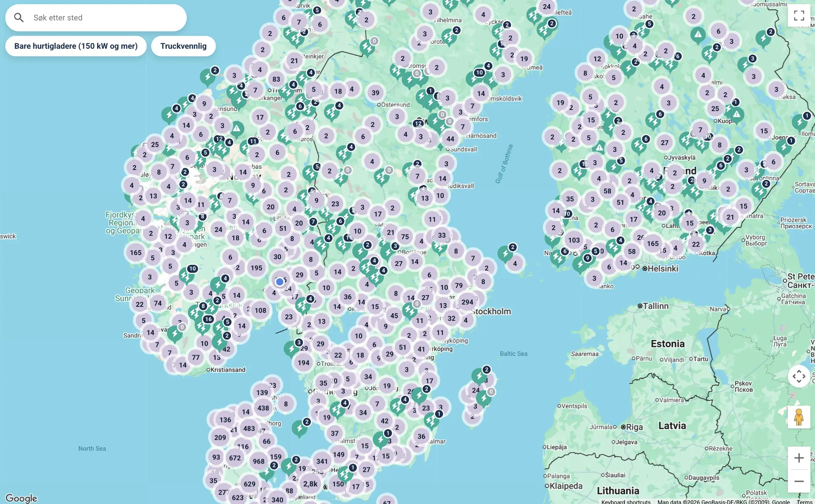Open cluster marker '294' near Stockholm
Screen dimensions: 815x504
click(x=467, y=302)
